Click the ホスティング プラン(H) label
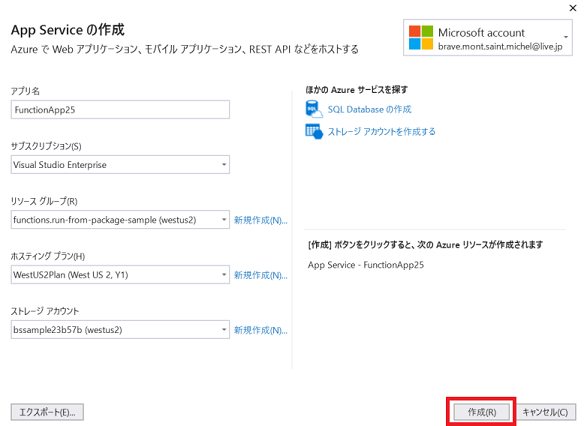This screenshot has width=584, height=426. 48,256
